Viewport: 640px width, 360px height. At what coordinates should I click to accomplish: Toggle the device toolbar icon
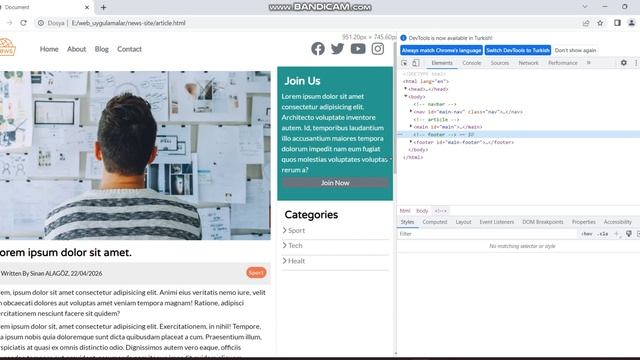415,63
